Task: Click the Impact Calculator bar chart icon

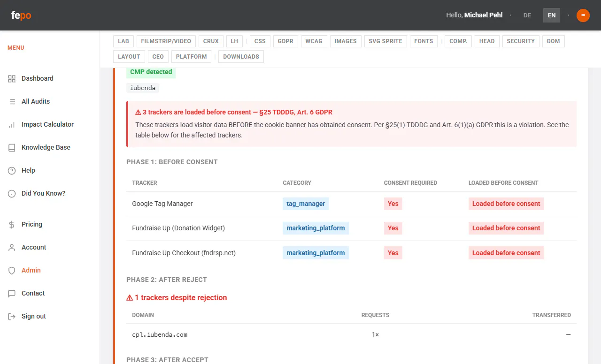Action: point(12,125)
